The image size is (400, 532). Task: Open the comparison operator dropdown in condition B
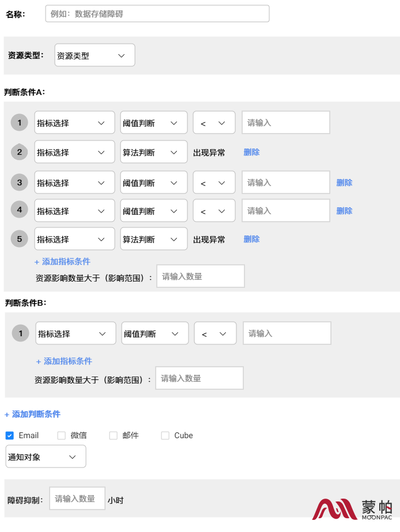[215, 333]
